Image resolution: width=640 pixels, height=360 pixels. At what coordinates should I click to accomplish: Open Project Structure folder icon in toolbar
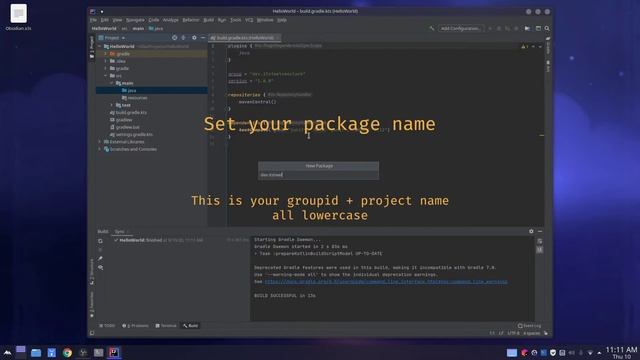(527, 29)
